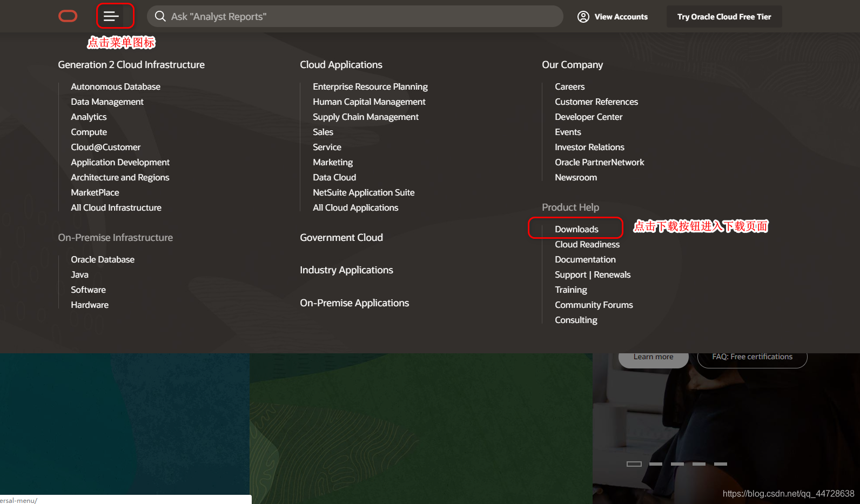Open the Training link

(570, 290)
